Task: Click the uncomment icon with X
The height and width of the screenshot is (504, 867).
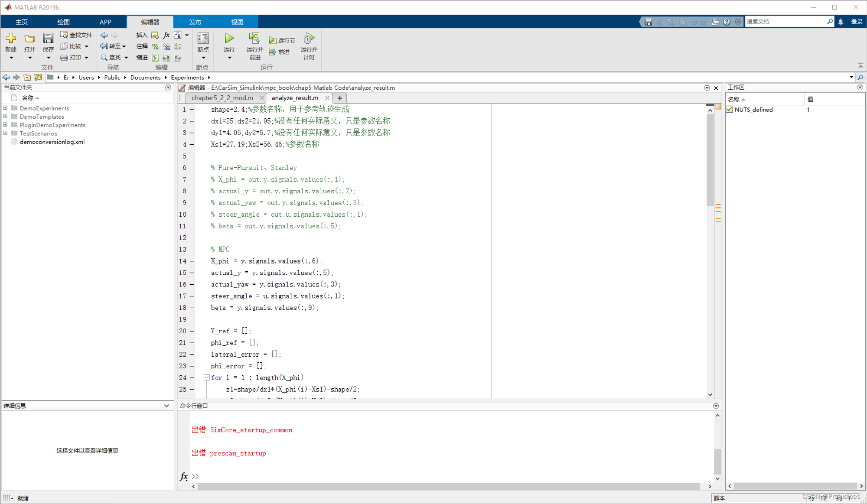Action: pos(166,46)
